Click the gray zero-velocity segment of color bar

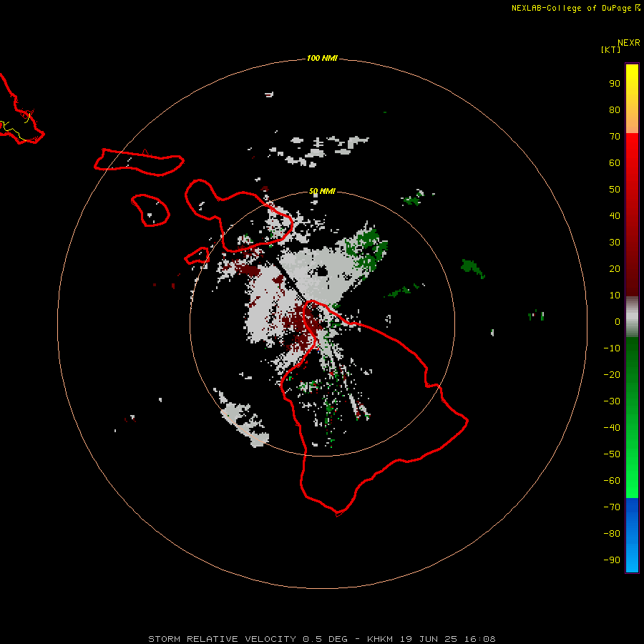click(x=632, y=316)
